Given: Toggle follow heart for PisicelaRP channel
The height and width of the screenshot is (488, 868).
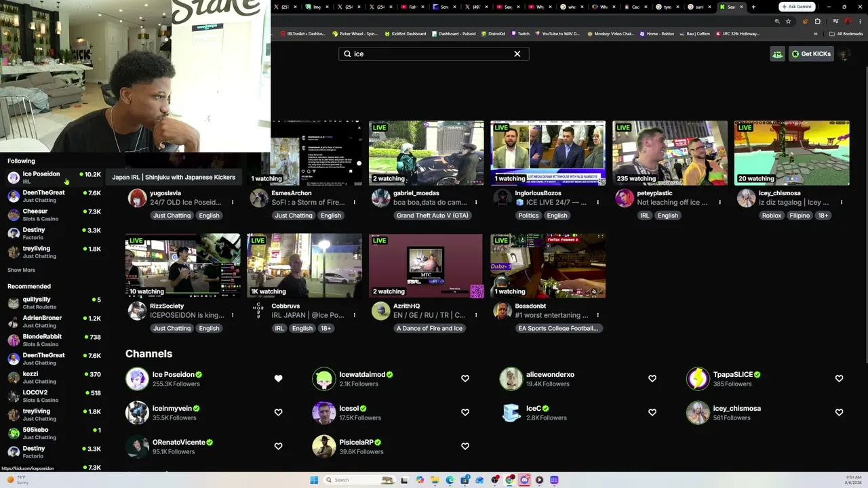Looking at the screenshot, I should click(x=465, y=446).
